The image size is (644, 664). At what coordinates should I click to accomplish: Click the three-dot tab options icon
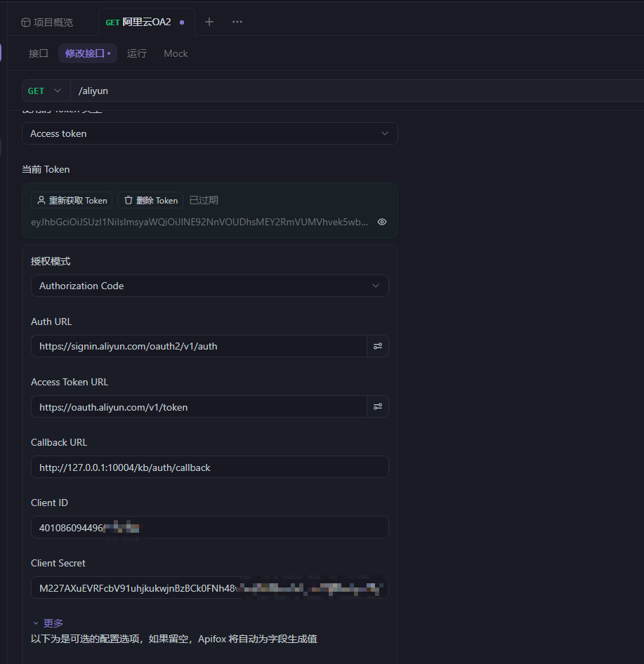pyautogui.click(x=237, y=22)
